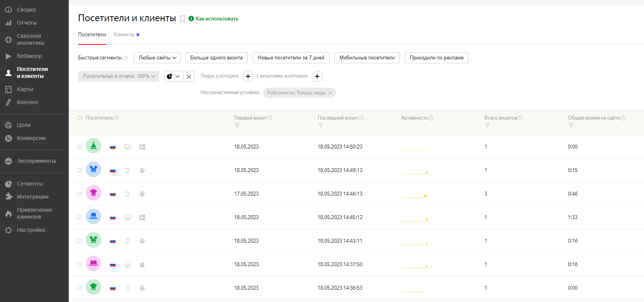
Task: Open the Вебвизор section in the sidebar
Action: point(29,56)
